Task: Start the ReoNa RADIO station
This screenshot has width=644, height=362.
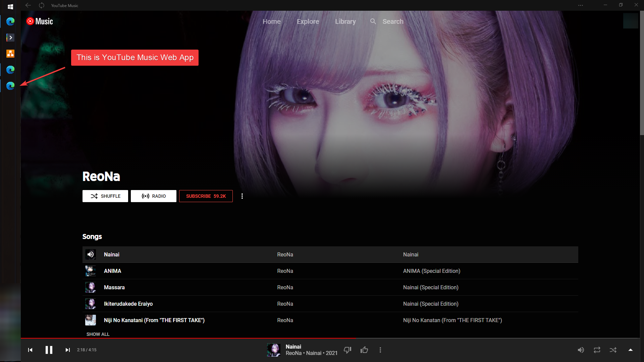Action: pos(154,196)
